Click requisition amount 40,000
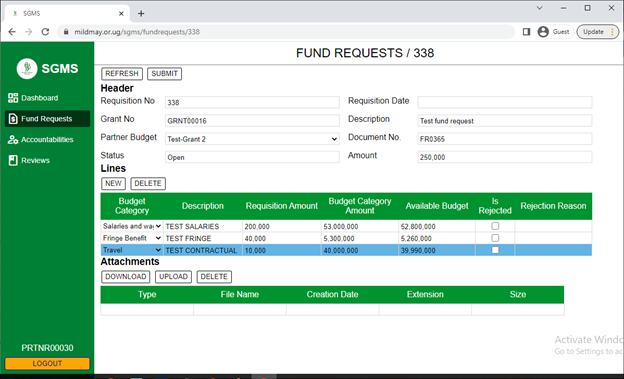The height and width of the screenshot is (379, 624). point(282,238)
